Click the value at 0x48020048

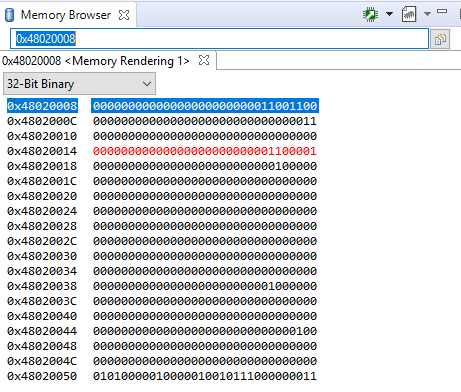click(x=205, y=346)
